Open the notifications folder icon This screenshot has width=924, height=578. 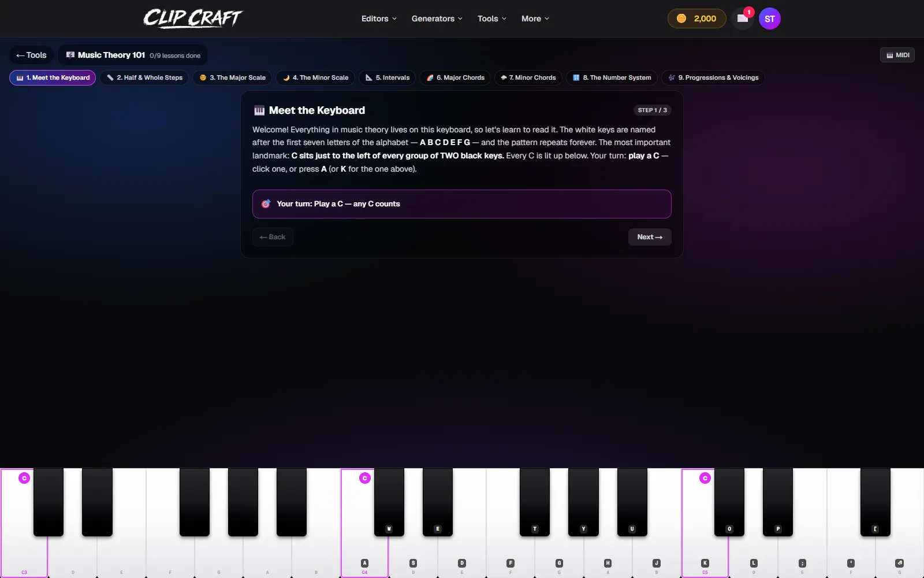pyautogui.click(x=743, y=18)
